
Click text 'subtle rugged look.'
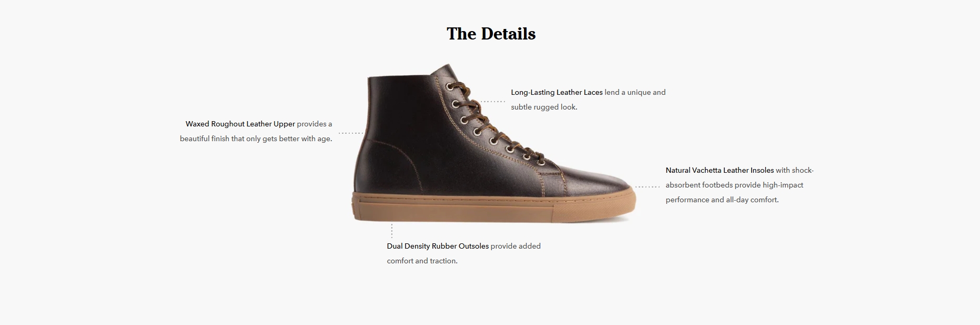point(544,107)
